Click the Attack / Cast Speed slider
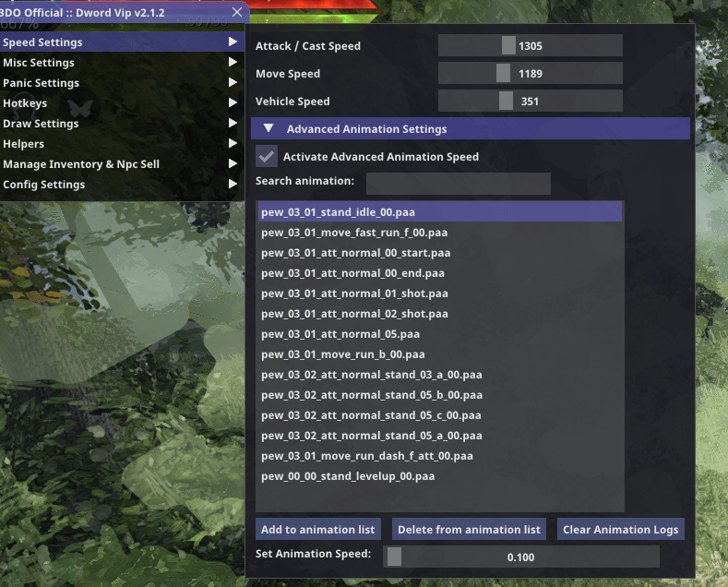728x587 pixels. (531, 45)
